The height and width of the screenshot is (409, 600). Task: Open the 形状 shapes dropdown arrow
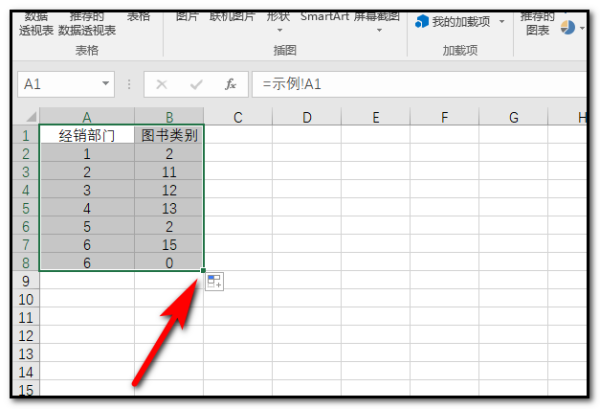[280, 30]
